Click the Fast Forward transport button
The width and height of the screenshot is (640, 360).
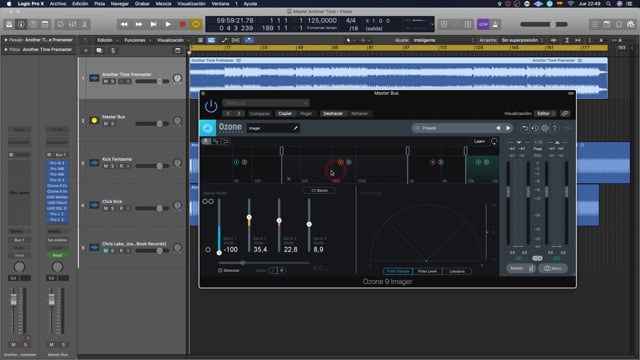coord(139,24)
